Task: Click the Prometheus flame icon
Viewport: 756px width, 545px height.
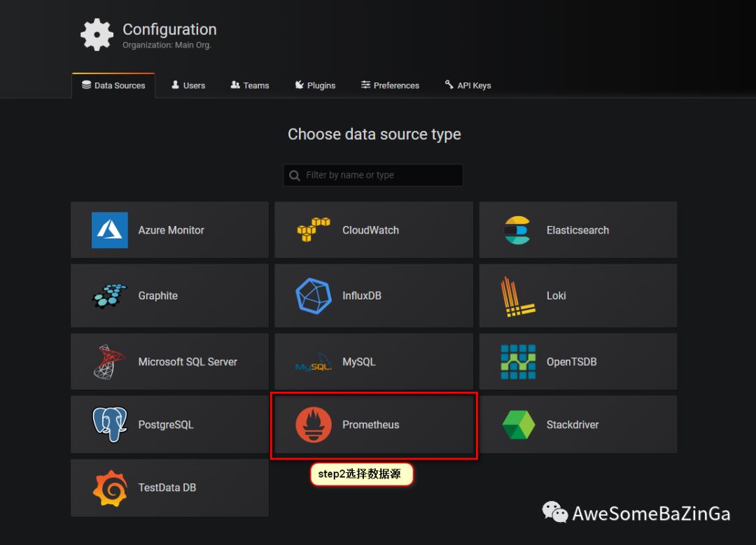Action: (x=314, y=425)
